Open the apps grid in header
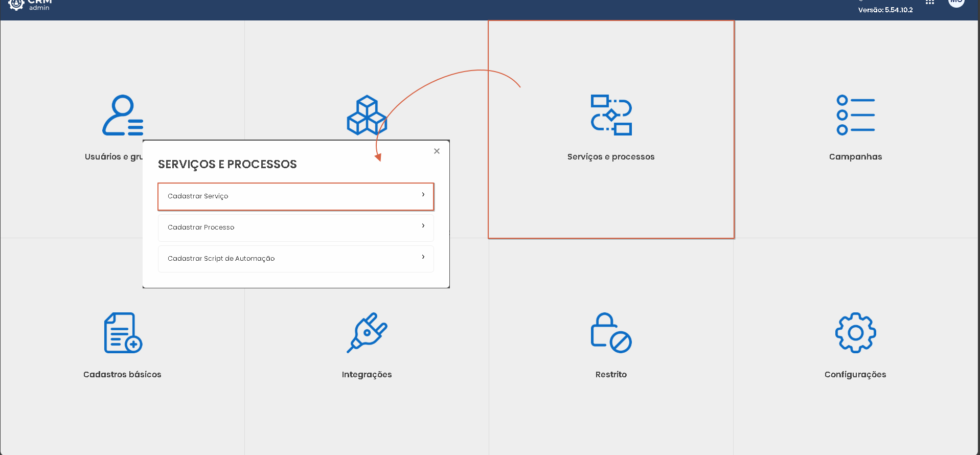Image resolution: width=980 pixels, height=455 pixels. 930,3
